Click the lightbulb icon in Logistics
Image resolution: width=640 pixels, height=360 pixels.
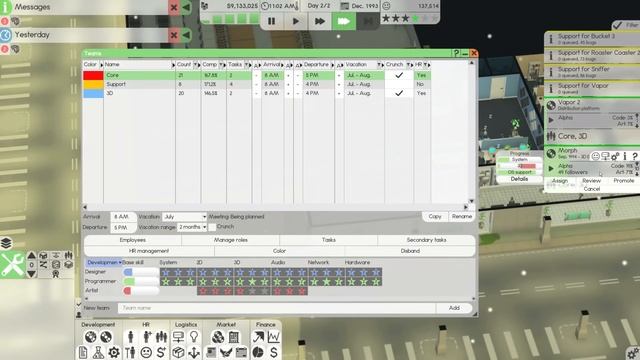pyautogui.click(x=194, y=337)
